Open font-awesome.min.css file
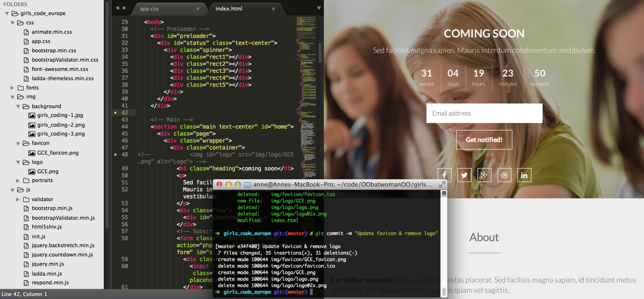The width and height of the screenshot is (644, 299). [60, 69]
